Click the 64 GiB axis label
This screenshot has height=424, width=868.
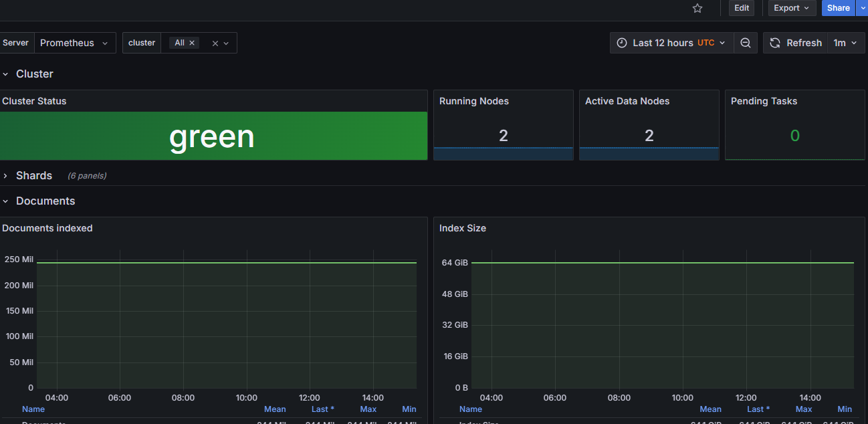pos(455,263)
